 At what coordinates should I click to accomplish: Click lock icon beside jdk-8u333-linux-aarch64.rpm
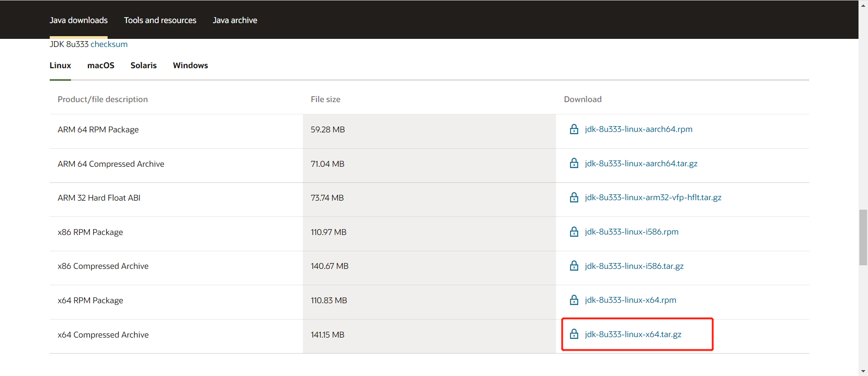(x=574, y=129)
